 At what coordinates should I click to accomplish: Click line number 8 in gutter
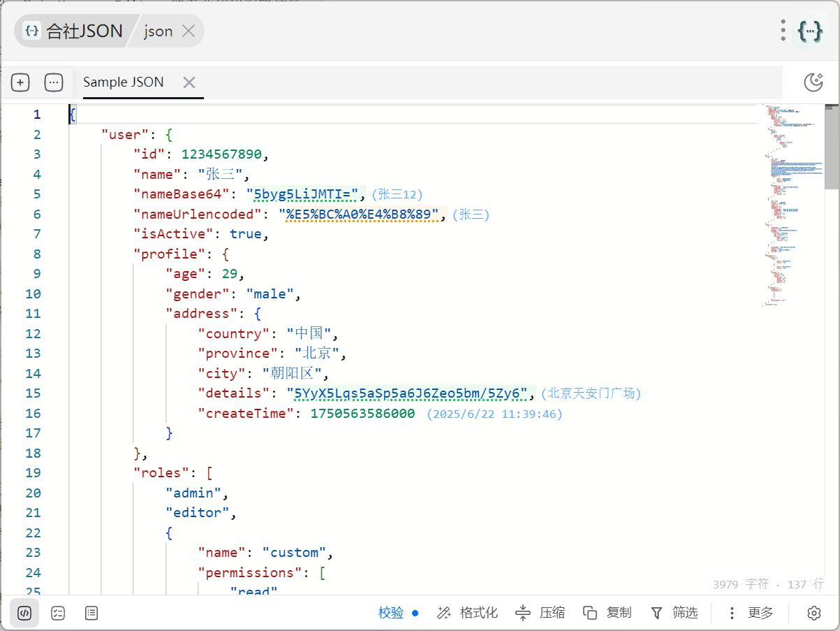37,254
